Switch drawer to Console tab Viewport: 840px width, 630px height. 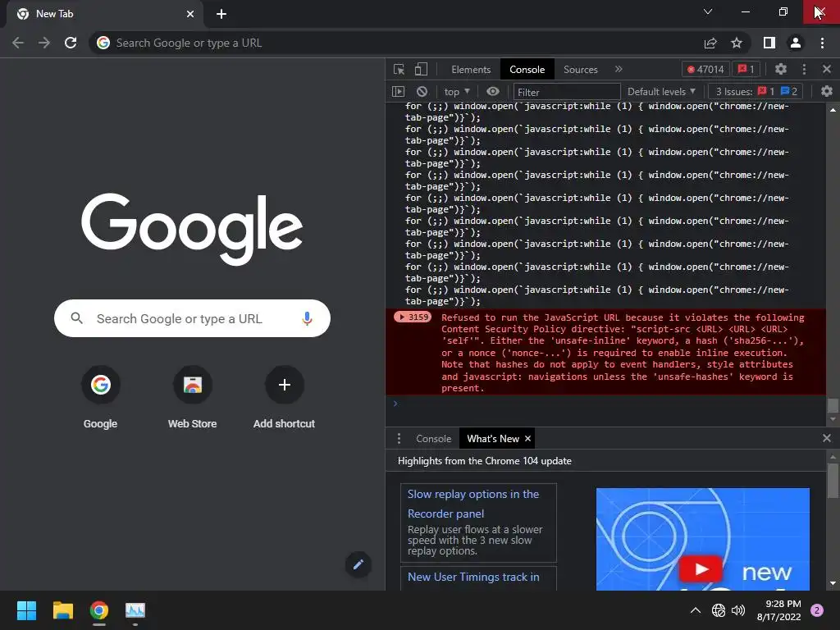click(x=433, y=439)
